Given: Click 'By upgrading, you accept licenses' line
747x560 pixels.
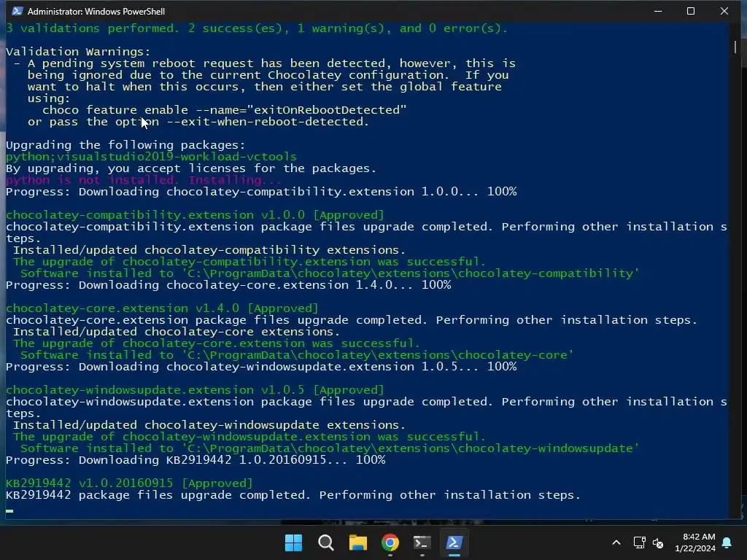Looking at the screenshot, I should 191,168.
